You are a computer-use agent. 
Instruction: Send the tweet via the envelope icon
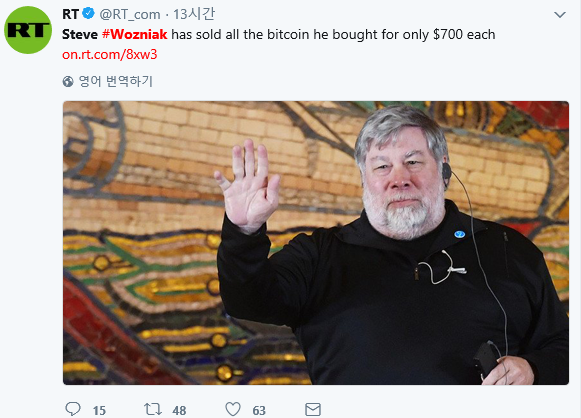pos(313,409)
